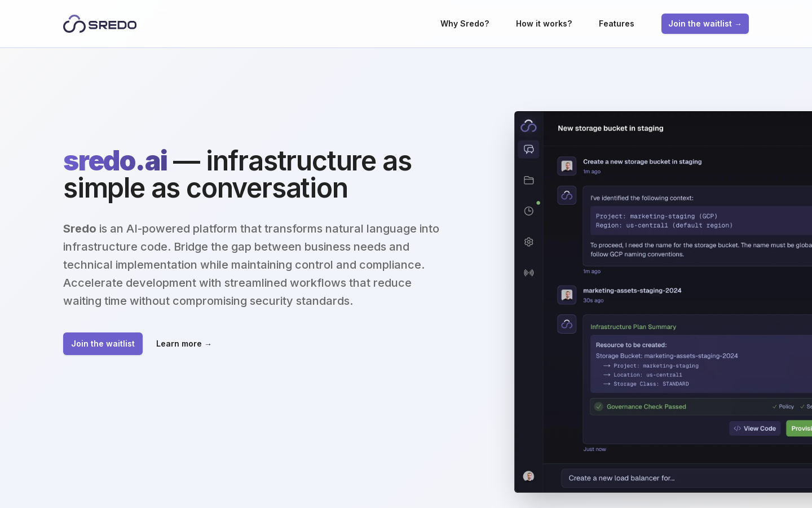The image size is (812, 508).
Task: Select the chat conversations sidebar icon
Action: click(x=528, y=150)
